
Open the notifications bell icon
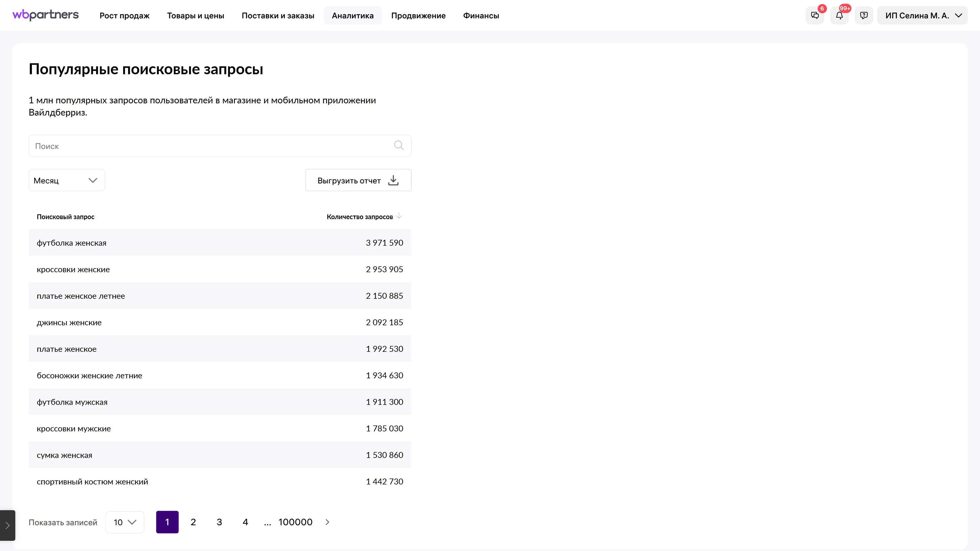pos(839,16)
